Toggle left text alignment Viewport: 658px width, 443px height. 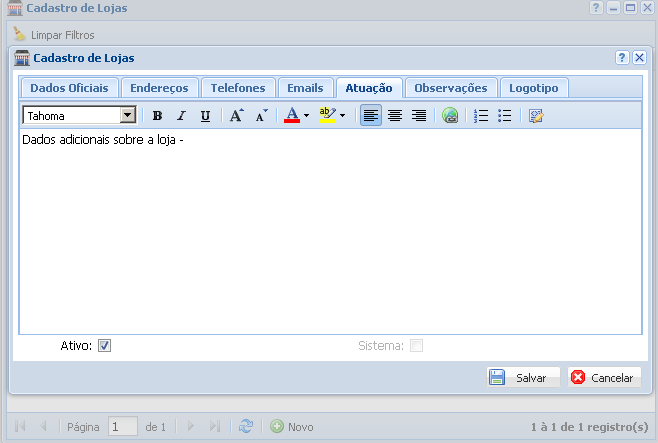(371, 116)
